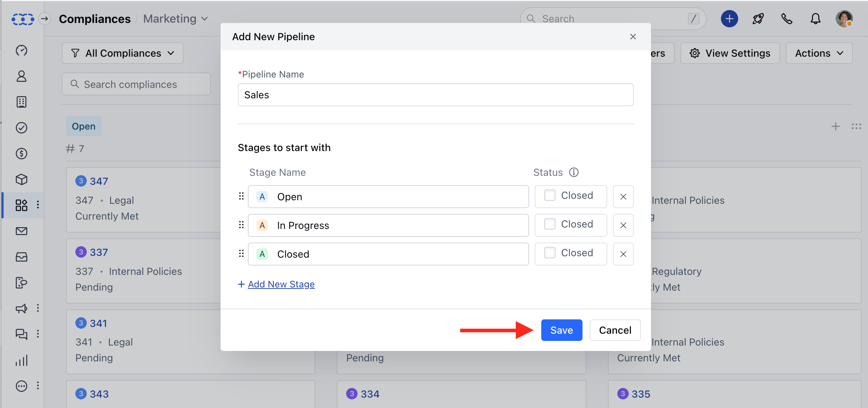Screen dimensions: 868x408
Task: Open the email envelope icon in sidebar
Action: coord(22,231)
